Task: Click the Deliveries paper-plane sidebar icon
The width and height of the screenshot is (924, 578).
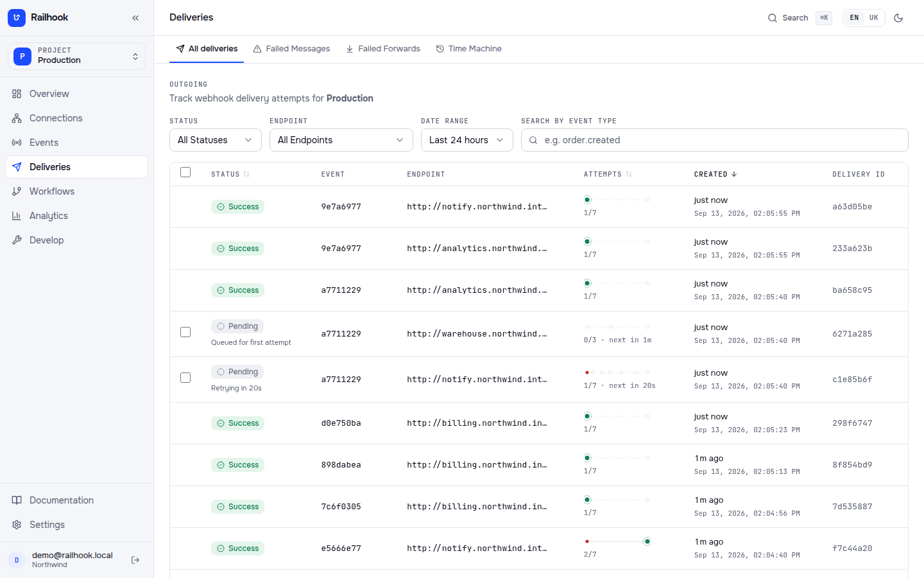Action: (17, 167)
